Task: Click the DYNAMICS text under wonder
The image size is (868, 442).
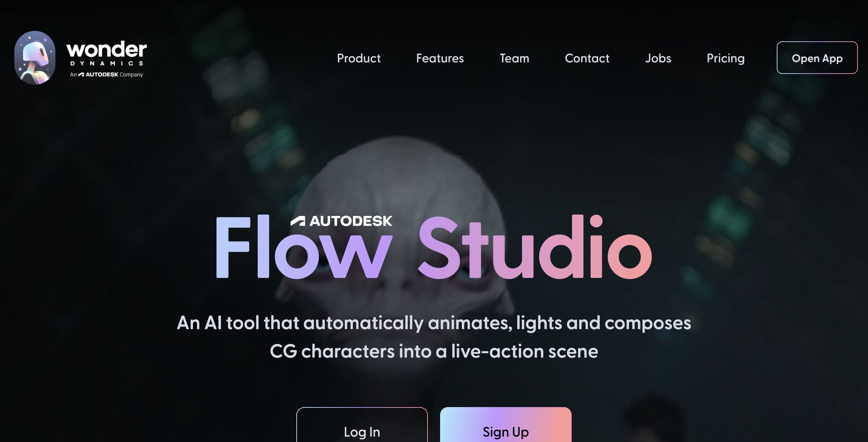Action: (x=106, y=63)
